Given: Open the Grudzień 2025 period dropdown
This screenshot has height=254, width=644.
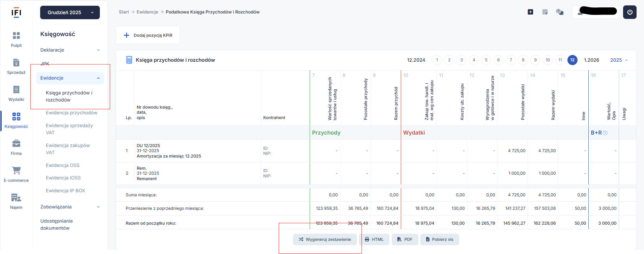Looking at the screenshot, I should (x=70, y=12).
